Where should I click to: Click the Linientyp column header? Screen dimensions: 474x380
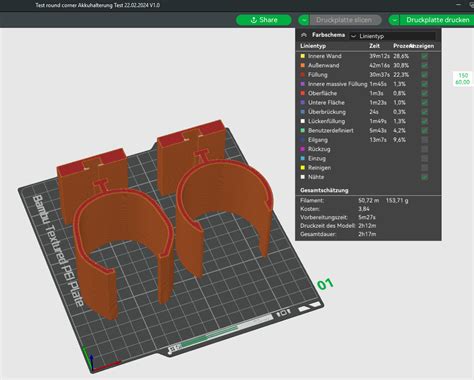(313, 46)
